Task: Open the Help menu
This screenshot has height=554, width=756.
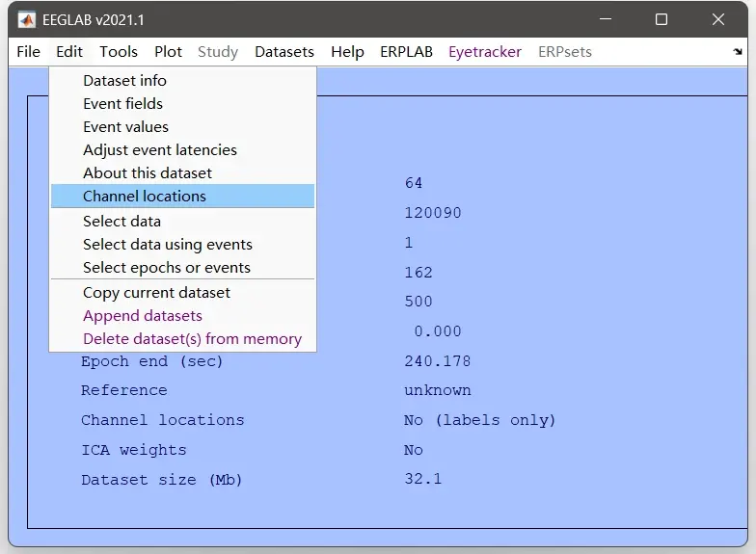Action: [347, 52]
